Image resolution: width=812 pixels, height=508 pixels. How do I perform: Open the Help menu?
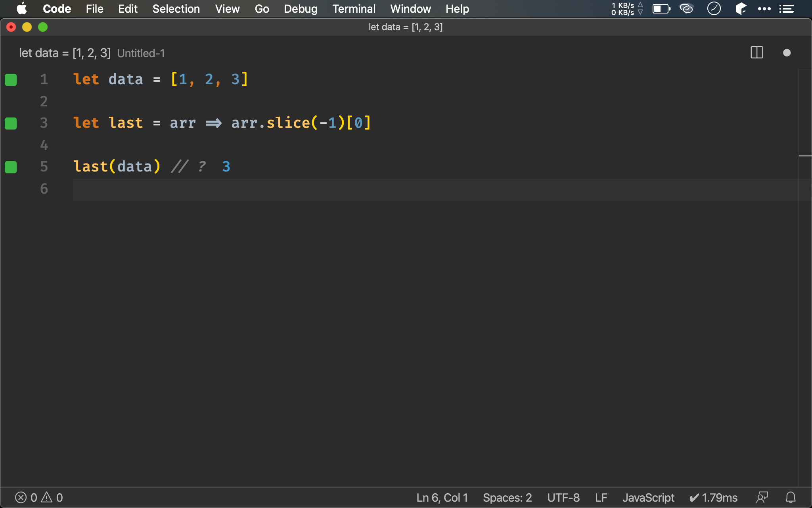click(x=457, y=9)
